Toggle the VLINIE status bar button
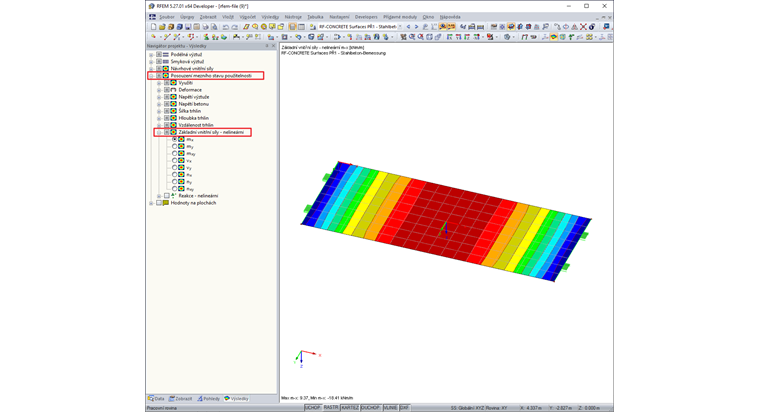The height and width of the screenshot is (412, 760). pyautogui.click(x=390, y=408)
